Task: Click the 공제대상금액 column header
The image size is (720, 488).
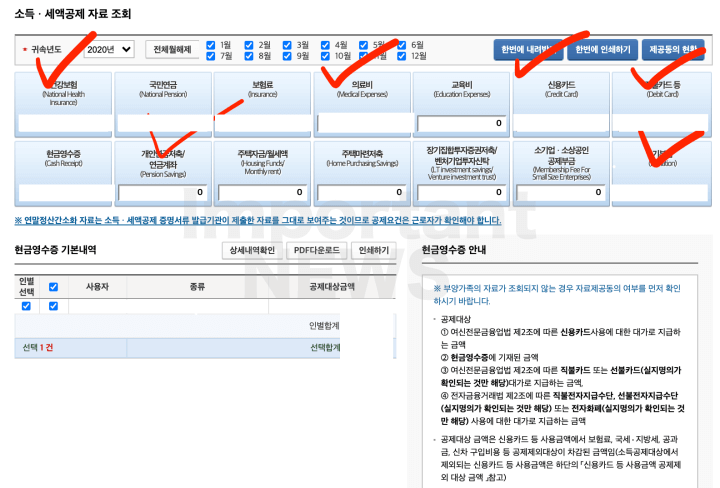Action: [x=332, y=287]
